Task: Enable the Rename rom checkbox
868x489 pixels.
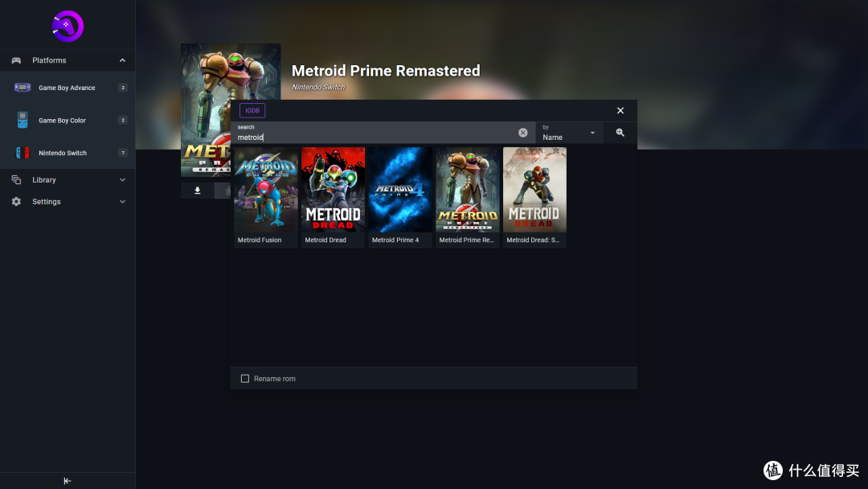Action: 245,379
